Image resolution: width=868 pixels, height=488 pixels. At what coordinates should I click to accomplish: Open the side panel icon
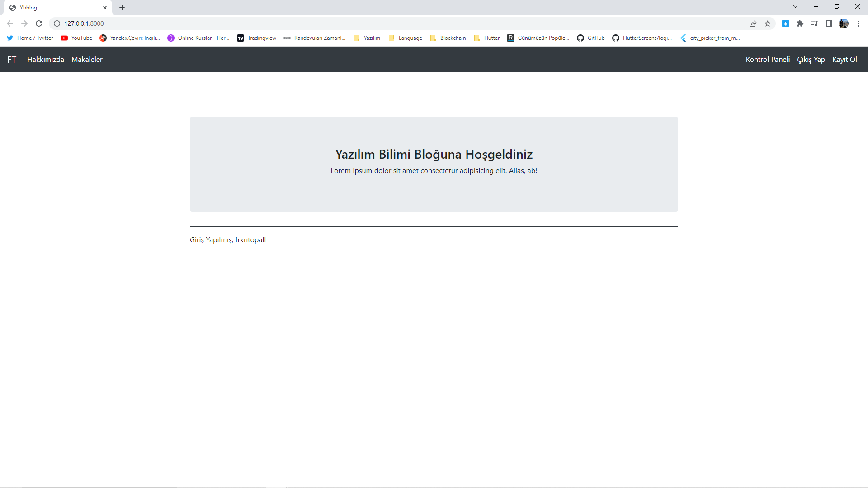pos(829,23)
